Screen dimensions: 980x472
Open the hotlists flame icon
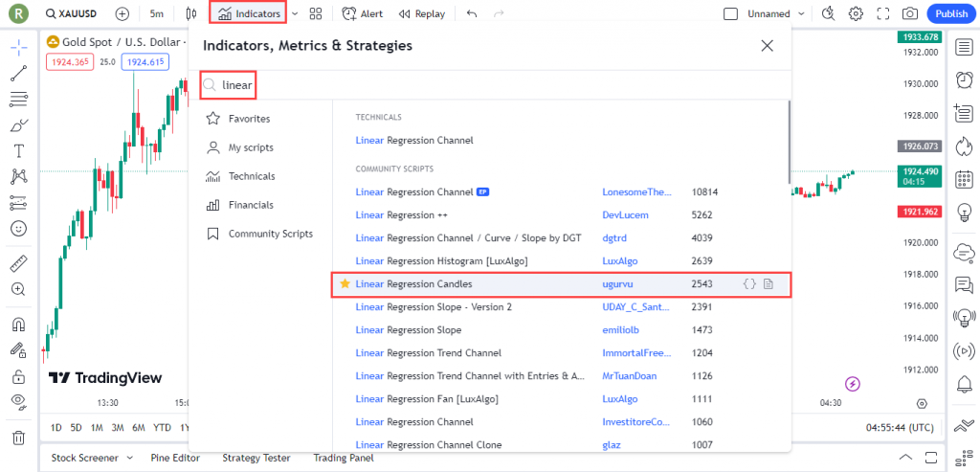963,146
